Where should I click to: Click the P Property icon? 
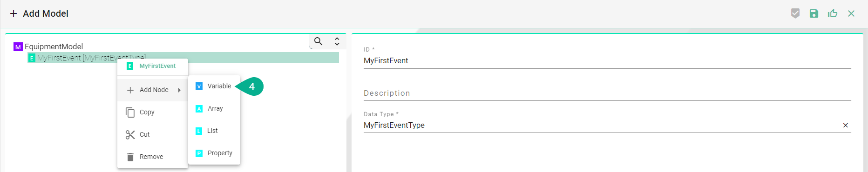tap(199, 153)
